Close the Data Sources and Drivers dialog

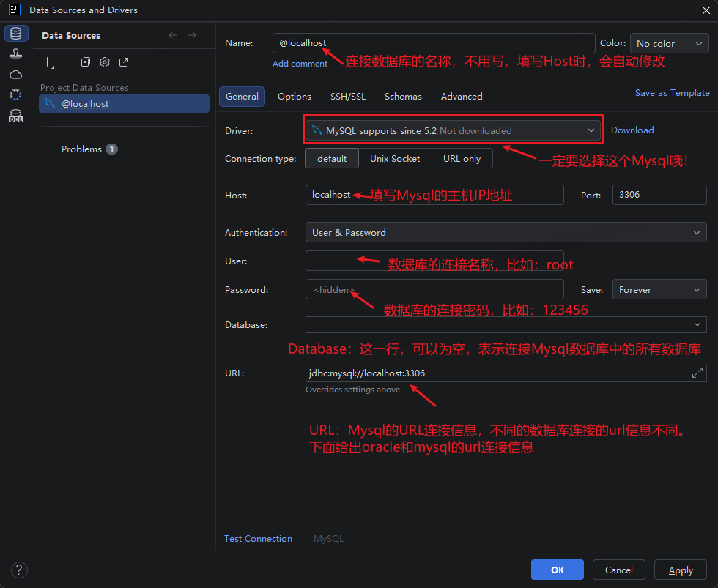[x=706, y=10]
